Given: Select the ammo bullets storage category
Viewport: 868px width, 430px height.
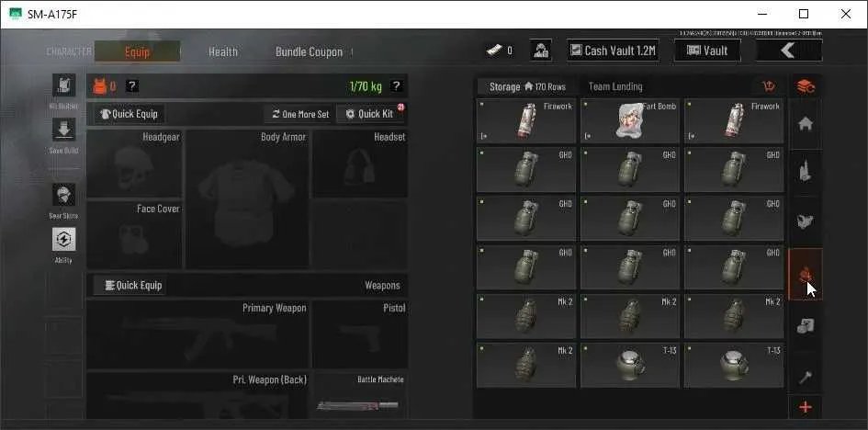Looking at the screenshot, I should coord(806,172).
